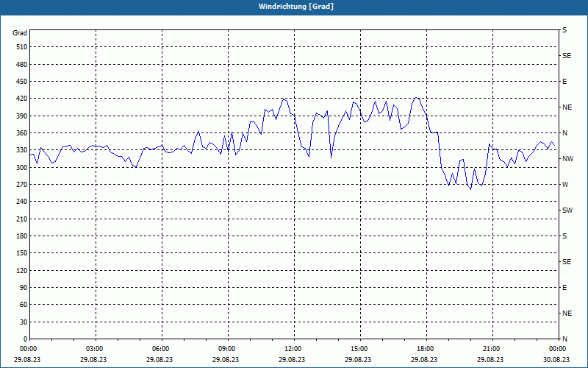Click the 06:00 time axis label

(x=159, y=349)
